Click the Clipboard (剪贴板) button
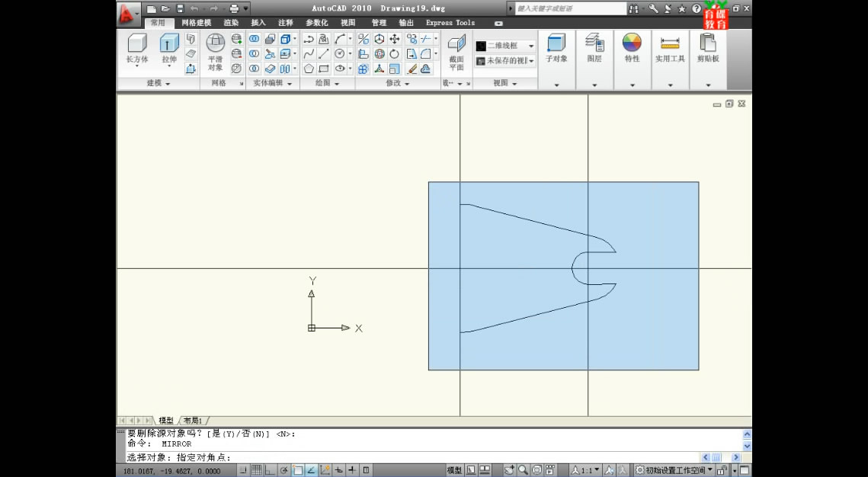868x477 pixels. pyautogui.click(x=708, y=47)
